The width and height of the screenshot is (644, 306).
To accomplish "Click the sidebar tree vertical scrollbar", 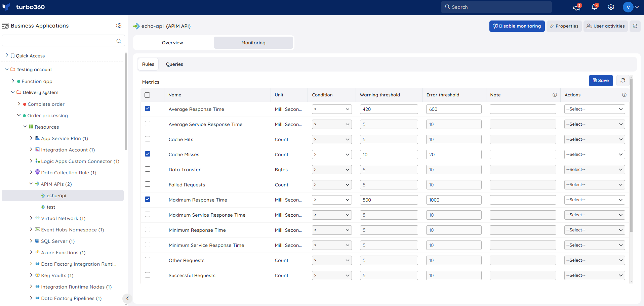I will (126, 101).
